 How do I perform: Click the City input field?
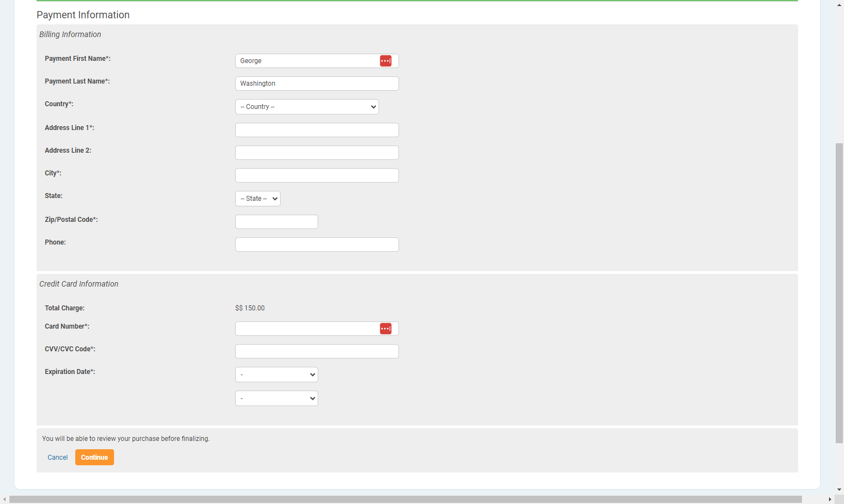tap(317, 175)
